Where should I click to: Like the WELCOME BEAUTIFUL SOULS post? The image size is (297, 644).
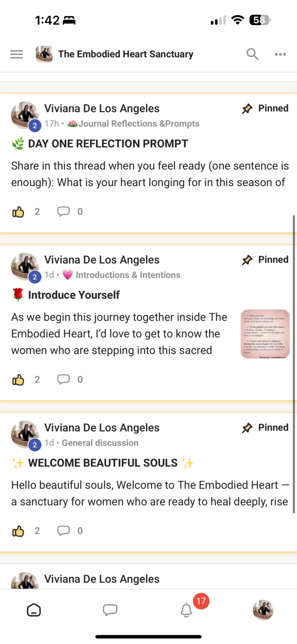pyautogui.click(x=18, y=531)
